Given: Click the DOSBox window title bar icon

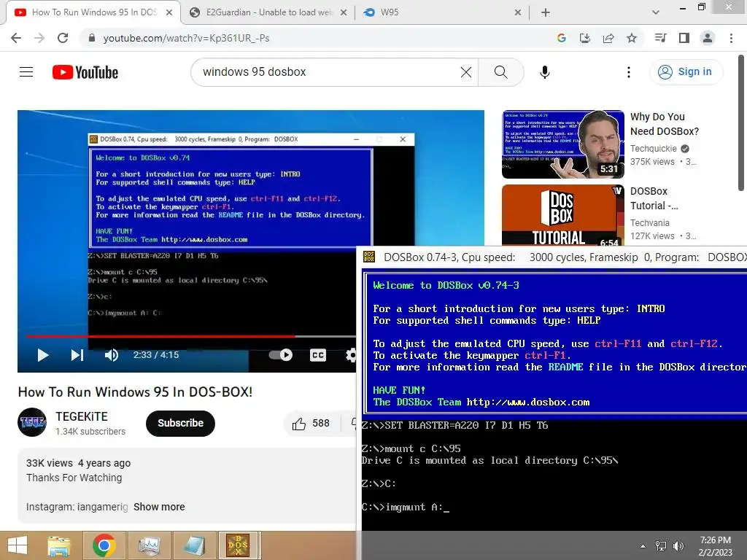Looking at the screenshot, I should [x=369, y=257].
